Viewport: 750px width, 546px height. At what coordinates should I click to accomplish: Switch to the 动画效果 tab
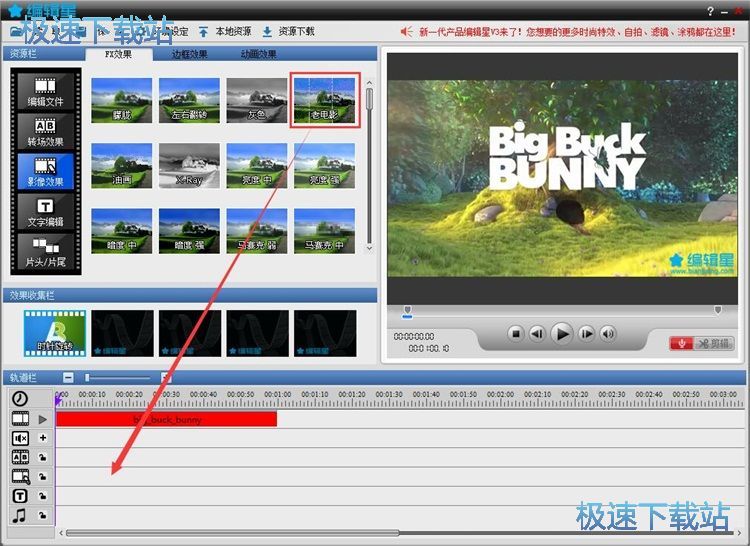click(x=259, y=54)
